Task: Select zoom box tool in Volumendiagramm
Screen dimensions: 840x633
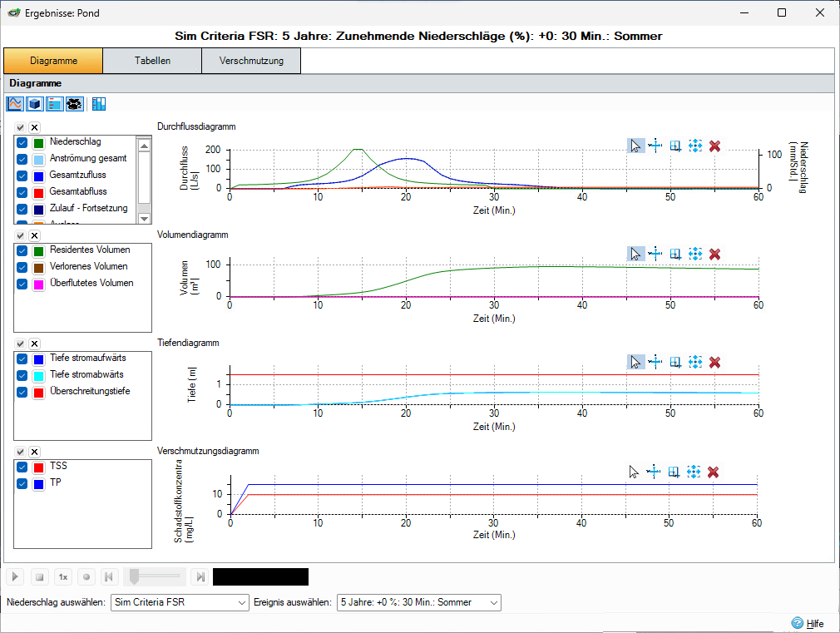Action: tap(675, 254)
